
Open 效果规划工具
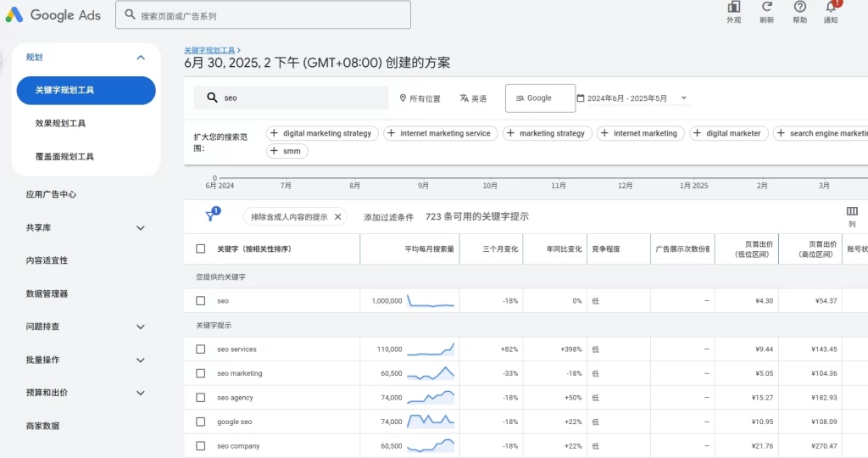click(60, 124)
